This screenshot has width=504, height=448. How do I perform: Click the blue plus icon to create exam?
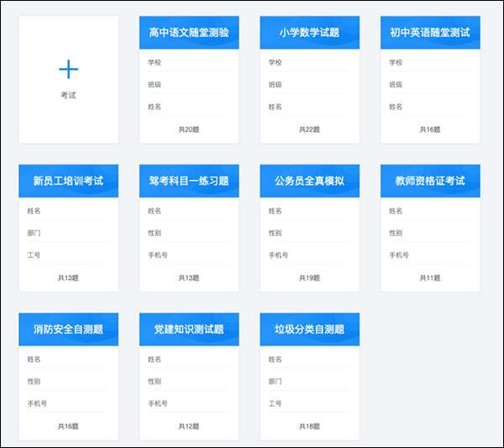point(68,70)
